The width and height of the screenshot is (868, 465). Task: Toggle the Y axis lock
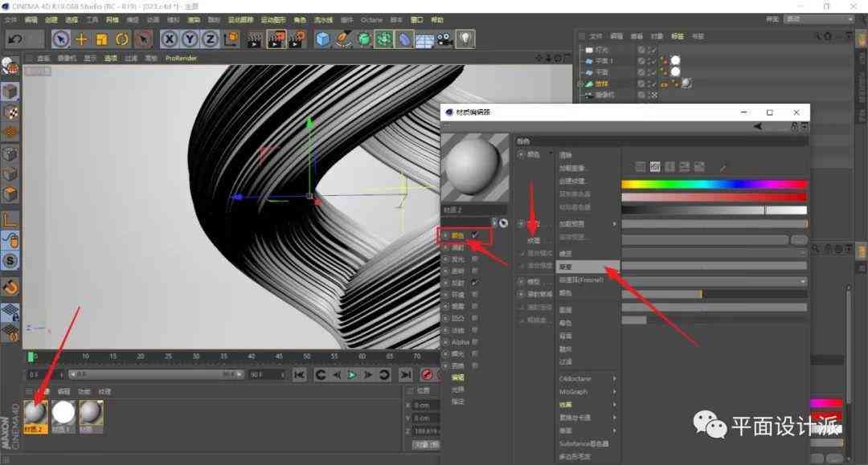tap(190, 39)
